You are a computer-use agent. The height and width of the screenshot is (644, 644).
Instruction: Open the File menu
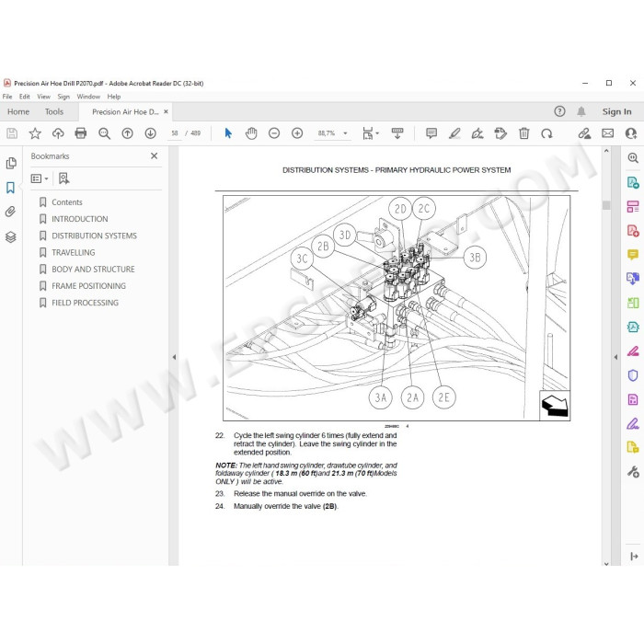click(x=7, y=97)
